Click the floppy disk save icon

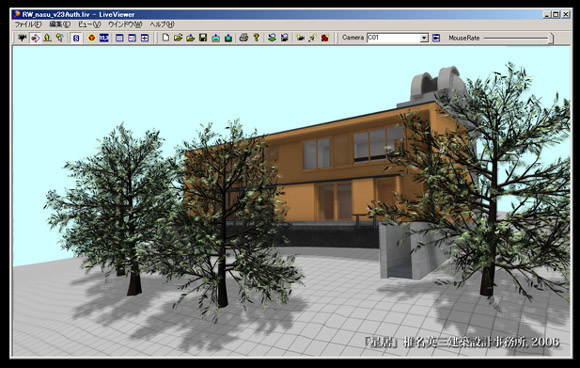point(203,38)
